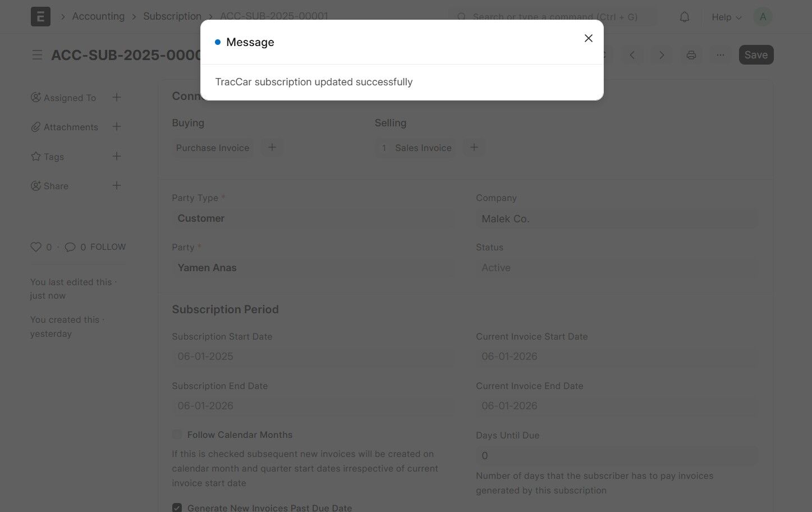
Task: Open the print document icon
Action: coord(691,55)
